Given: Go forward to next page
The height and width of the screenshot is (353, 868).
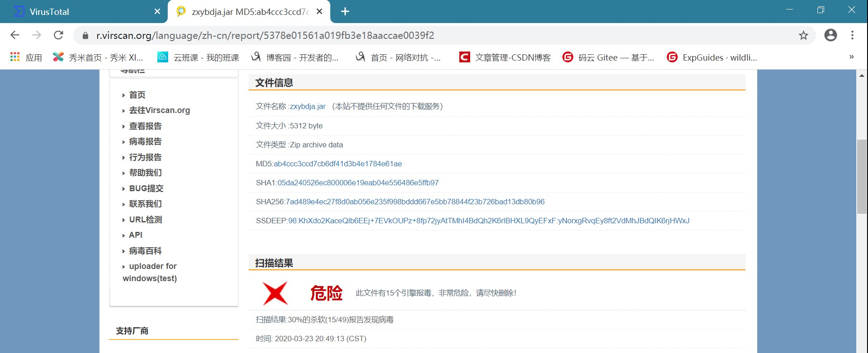Looking at the screenshot, I should (37, 35).
